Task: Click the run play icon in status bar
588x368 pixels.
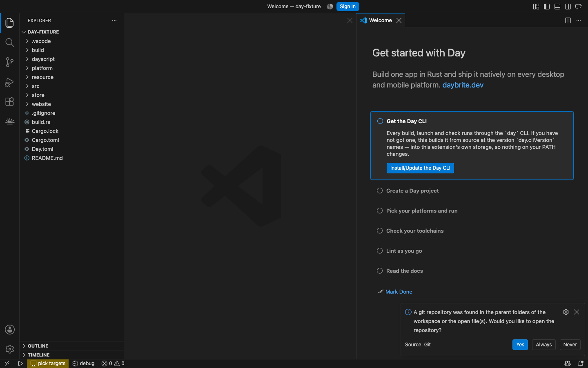Action: [x=20, y=364]
